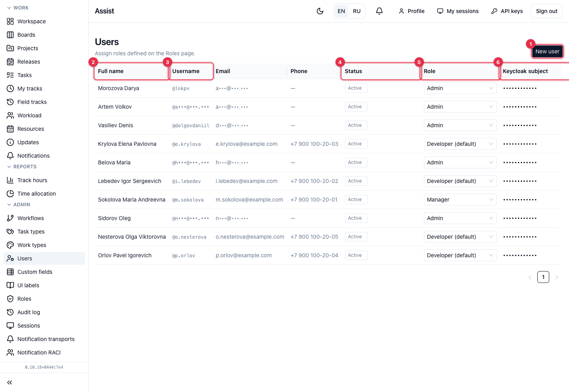Open role dropdown for Orlov Pavel Igorevich
The height and width of the screenshot is (392, 569).
pos(460,255)
